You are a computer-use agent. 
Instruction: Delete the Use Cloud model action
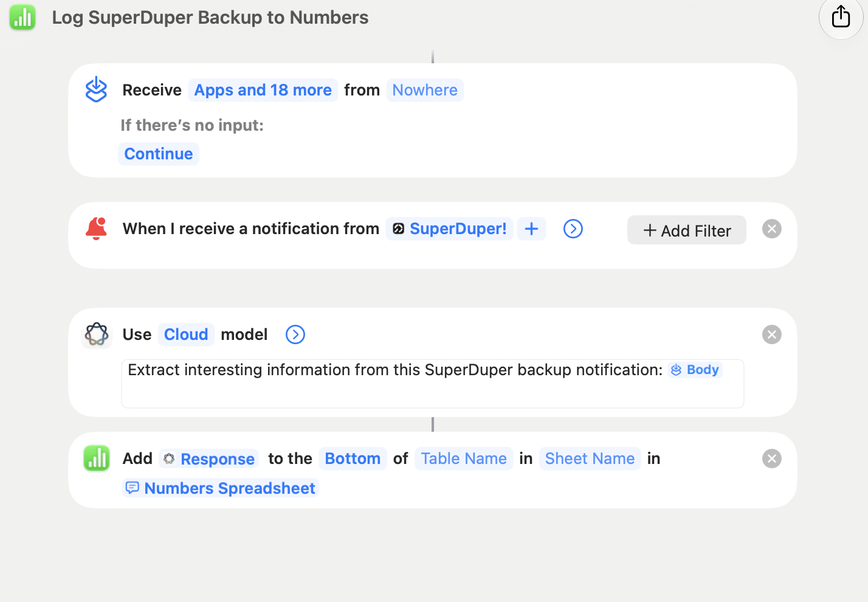coord(772,334)
